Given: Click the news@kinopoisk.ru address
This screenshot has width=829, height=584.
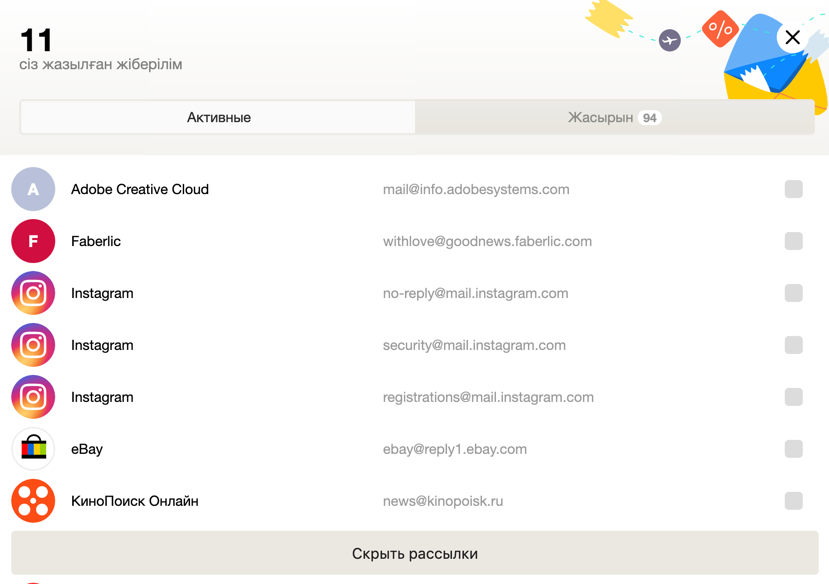Looking at the screenshot, I should [443, 501].
